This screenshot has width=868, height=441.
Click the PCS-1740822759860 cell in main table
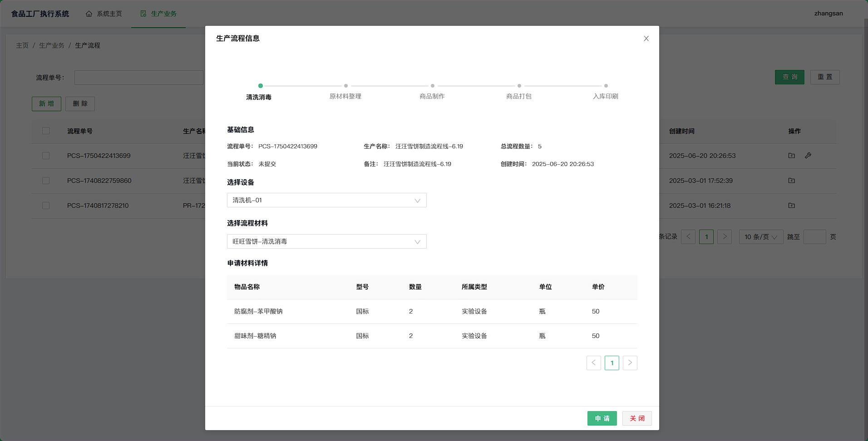click(99, 181)
